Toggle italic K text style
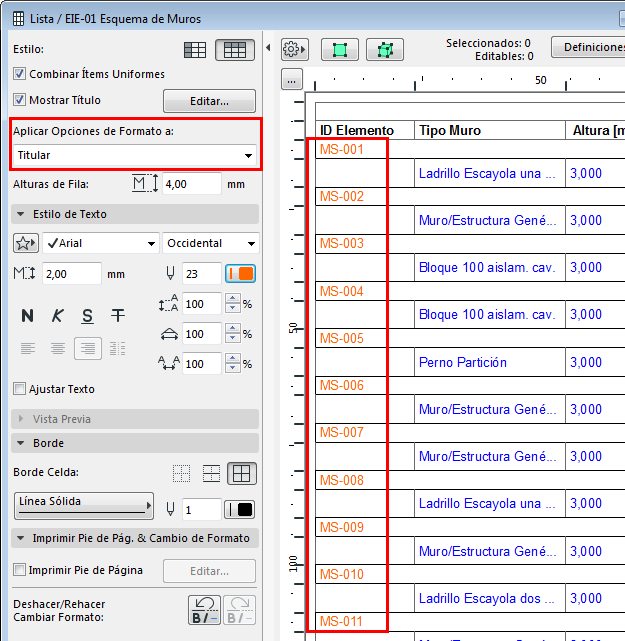The width and height of the screenshot is (625, 641). (x=58, y=316)
